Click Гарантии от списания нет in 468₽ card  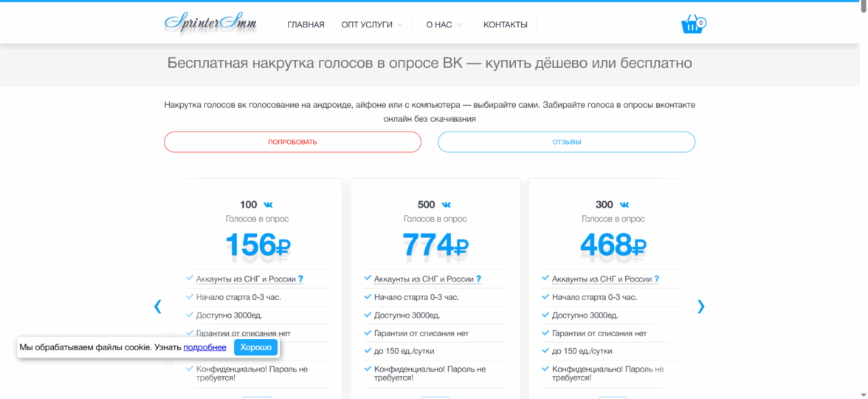coord(599,334)
